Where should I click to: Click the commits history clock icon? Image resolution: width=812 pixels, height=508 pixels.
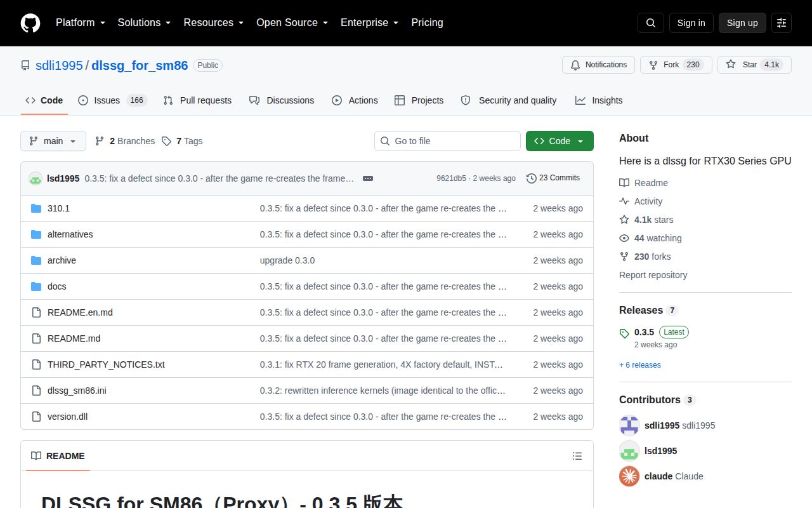click(x=532, y=178)
